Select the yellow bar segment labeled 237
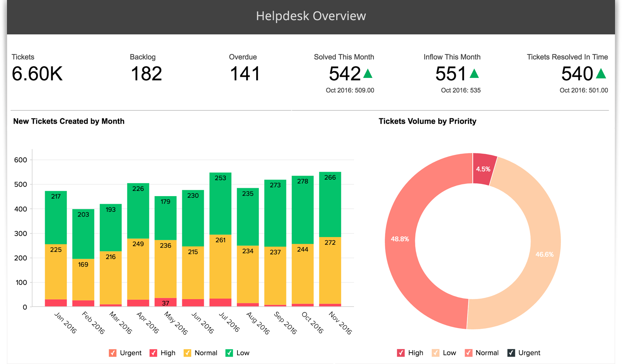Screen dimensions: 622x364 click(x=276, y=276)
